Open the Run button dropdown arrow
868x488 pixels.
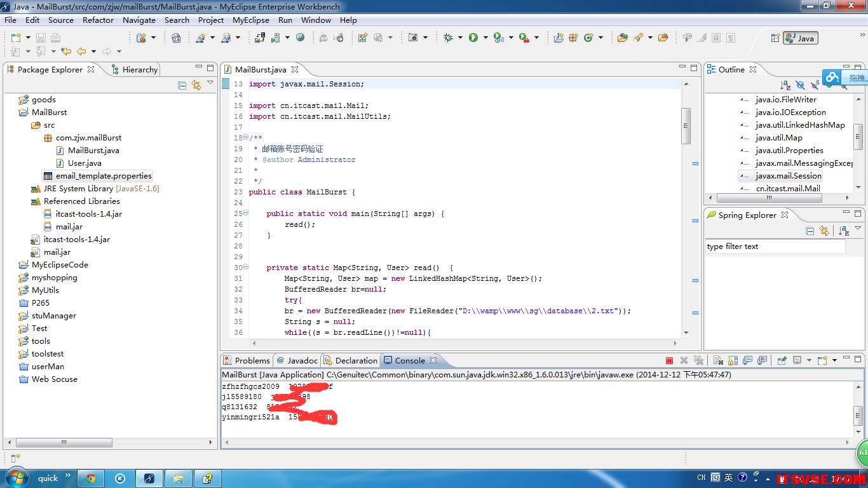[x=485, y=38]
